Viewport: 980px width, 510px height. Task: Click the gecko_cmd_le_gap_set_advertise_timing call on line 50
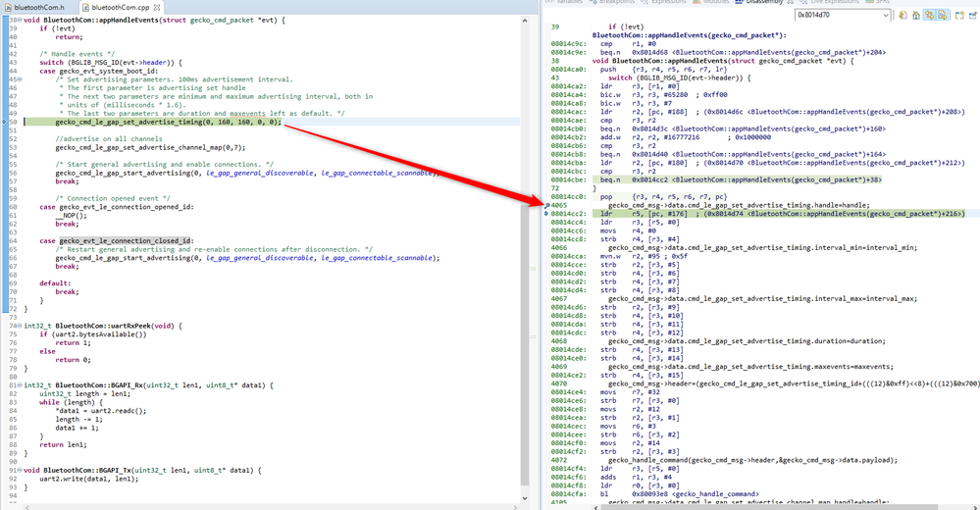(168, 122)
